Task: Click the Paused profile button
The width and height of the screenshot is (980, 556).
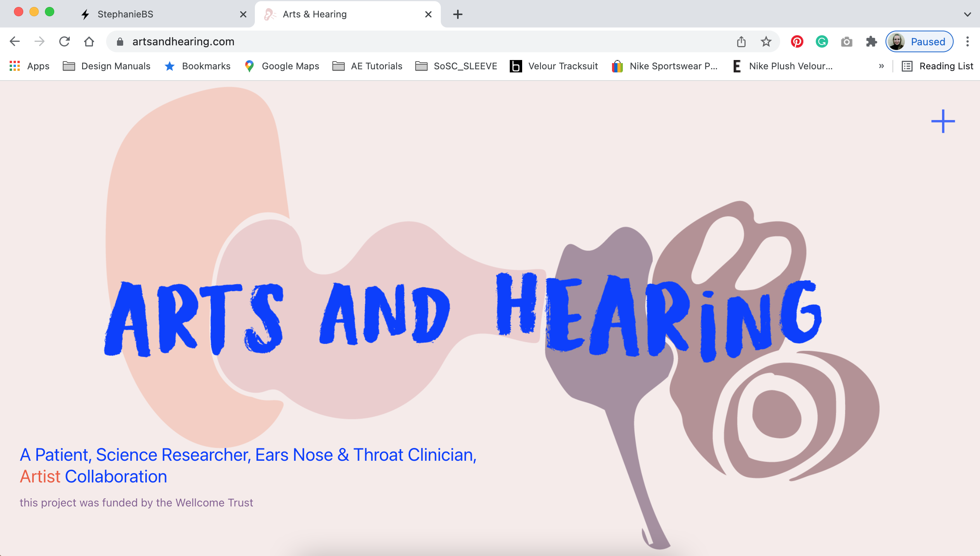Action: pyautogui.click(x=919, y=41)
